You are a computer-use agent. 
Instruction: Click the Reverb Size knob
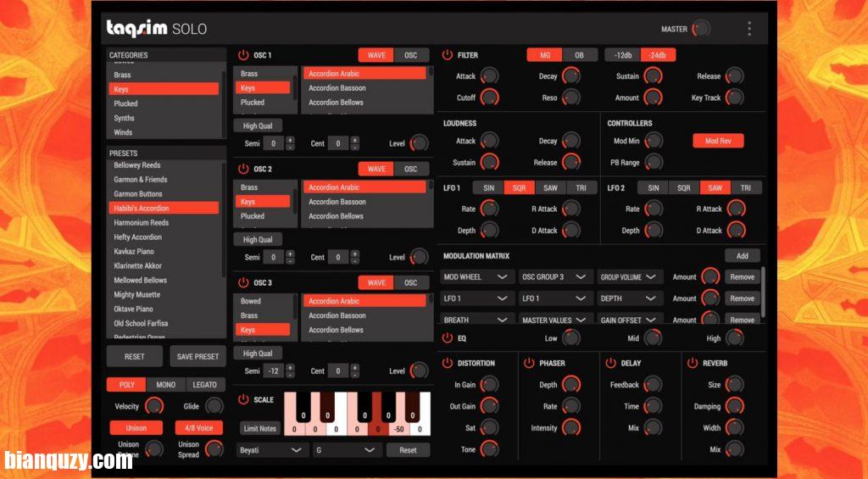735,384
